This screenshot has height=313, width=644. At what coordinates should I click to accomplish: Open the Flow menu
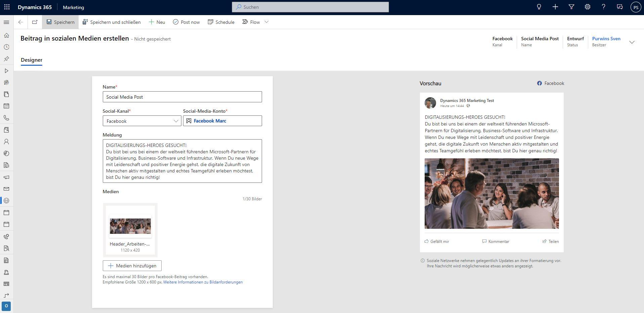(x=251, y=22)
